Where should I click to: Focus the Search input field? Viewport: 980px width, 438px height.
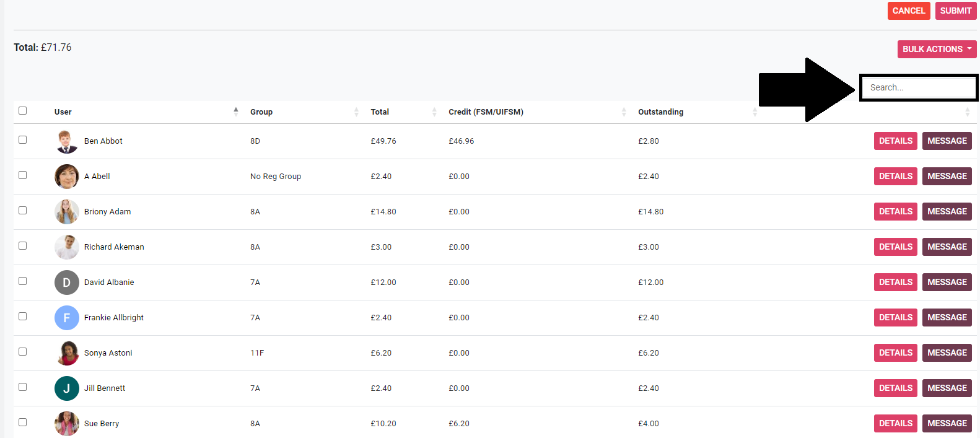[x=918, y=87]
